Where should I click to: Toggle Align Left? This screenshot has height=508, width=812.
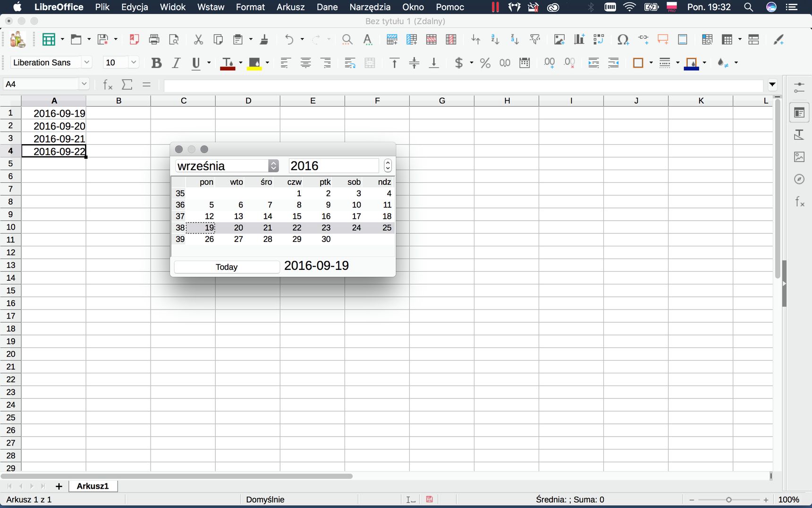(x=285, y=63)
